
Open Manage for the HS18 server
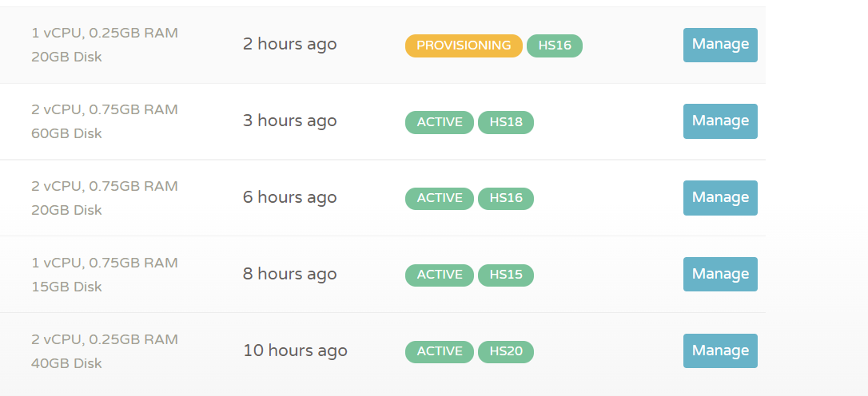pos(720,121)
